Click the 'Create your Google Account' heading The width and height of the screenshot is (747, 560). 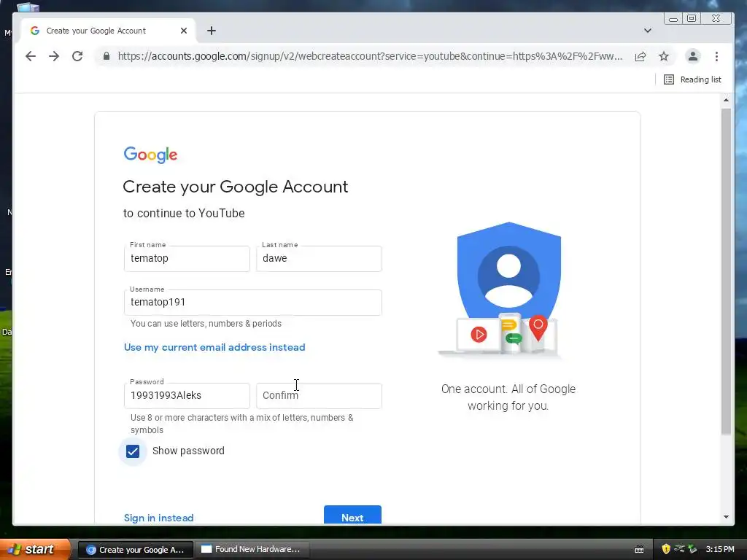236,187
